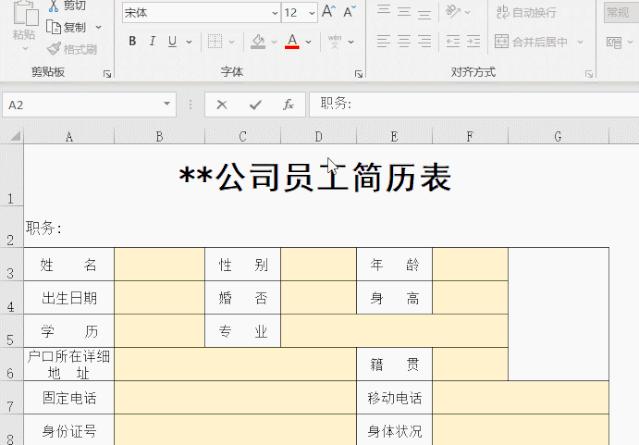The image size is (639, 445).
Task: Open the font size 12 dropdown
Action: click(312, 13)
